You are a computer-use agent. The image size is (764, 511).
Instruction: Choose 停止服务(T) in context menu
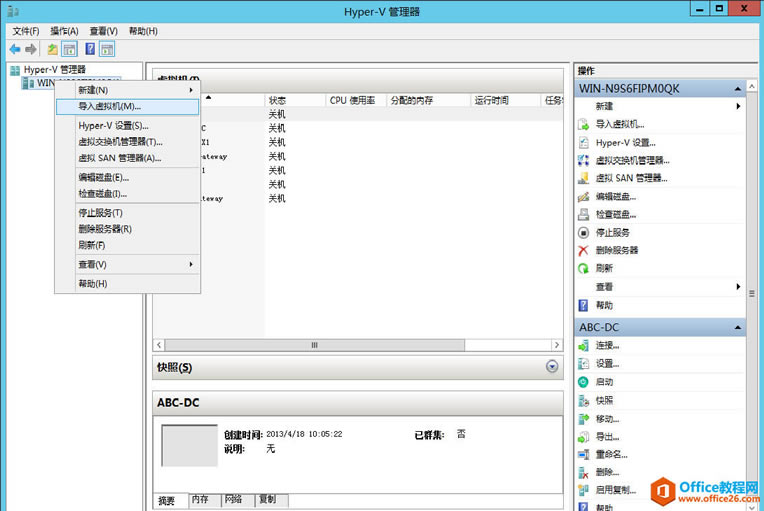128,213
